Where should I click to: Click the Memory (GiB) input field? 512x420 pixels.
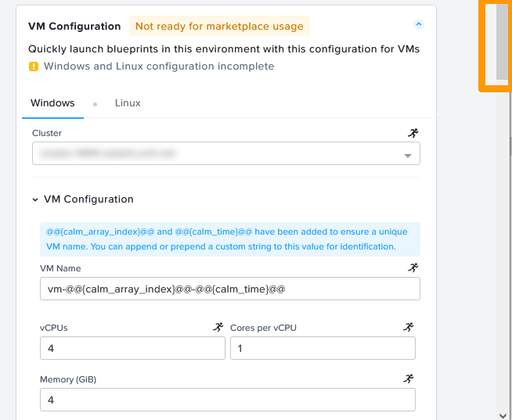pyautogui.click(x=228, y=400)
